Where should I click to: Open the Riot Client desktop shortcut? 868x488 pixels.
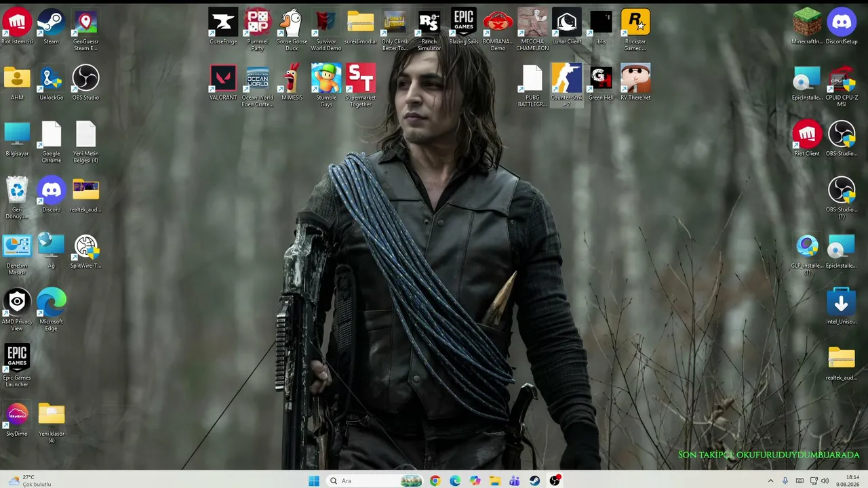tap(807, 140)
